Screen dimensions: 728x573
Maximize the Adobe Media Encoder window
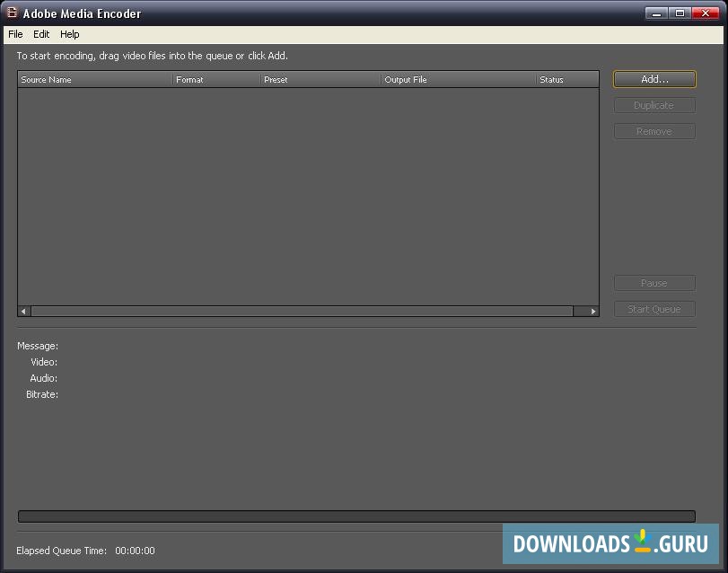[680, 13]
